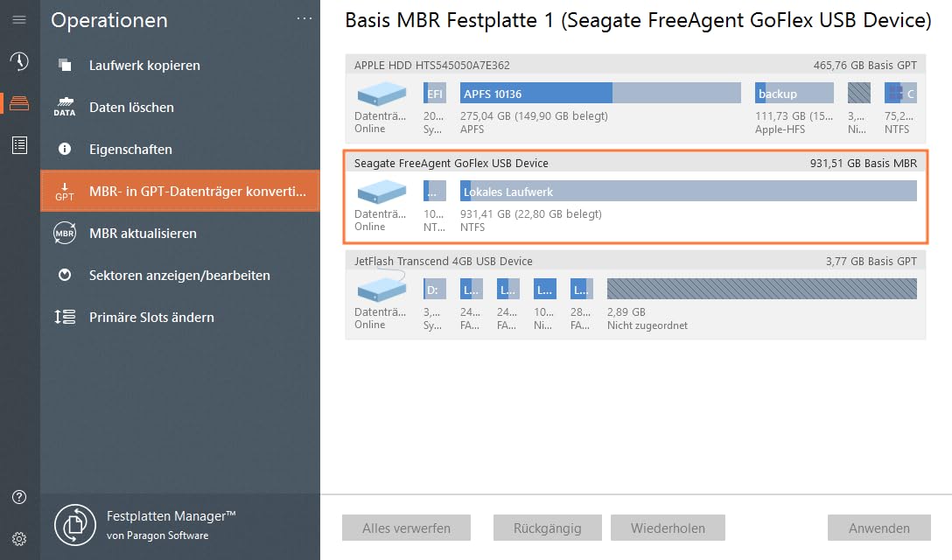Viewport: 952px width, 560px height.
Task: Open Sektoren anzeigen/bearbeiten
Action: coord(180,275)
